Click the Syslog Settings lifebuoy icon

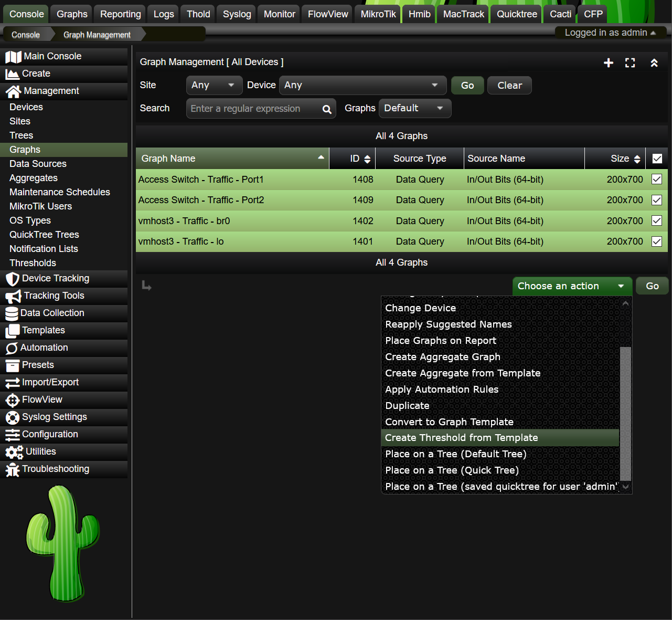(x=13, y=417)
